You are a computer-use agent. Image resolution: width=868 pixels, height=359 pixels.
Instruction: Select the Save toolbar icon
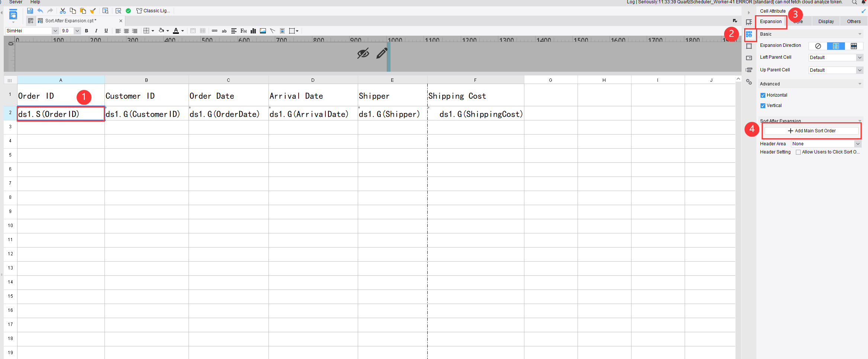30,11
